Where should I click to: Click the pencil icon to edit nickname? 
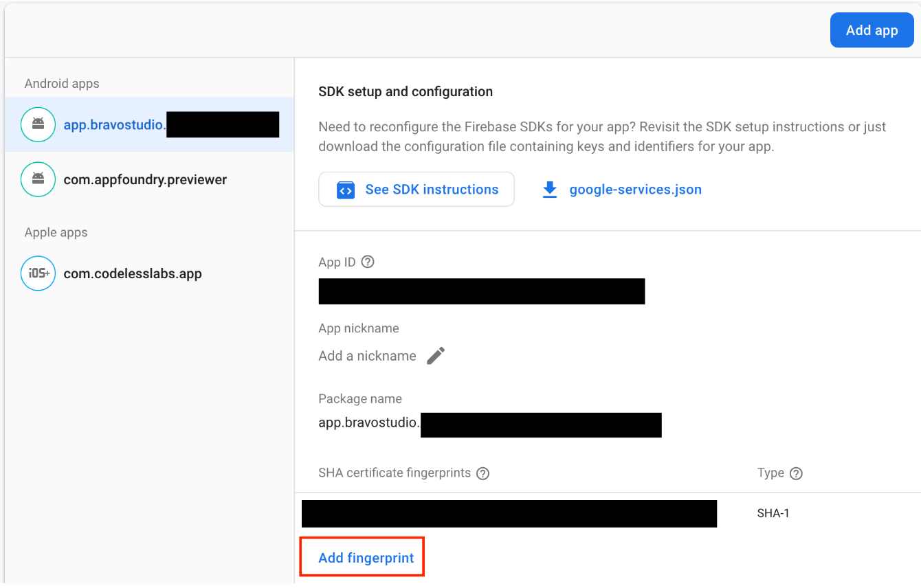436,356
